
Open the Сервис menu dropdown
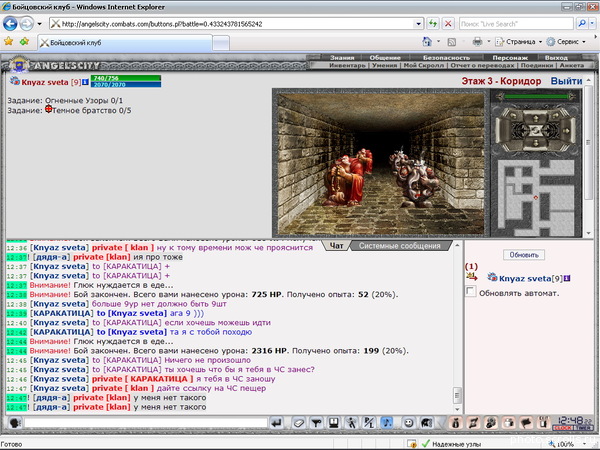click(x=566, y=41)
